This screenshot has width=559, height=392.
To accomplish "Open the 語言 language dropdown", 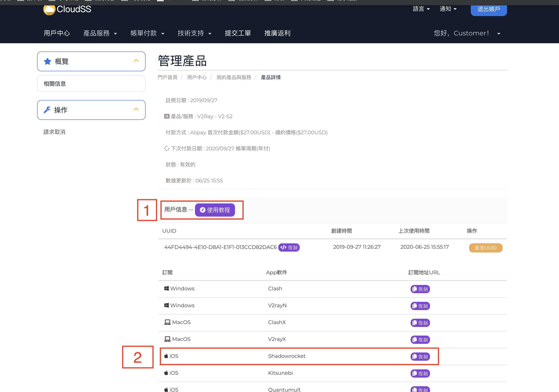I will [421, 9].
